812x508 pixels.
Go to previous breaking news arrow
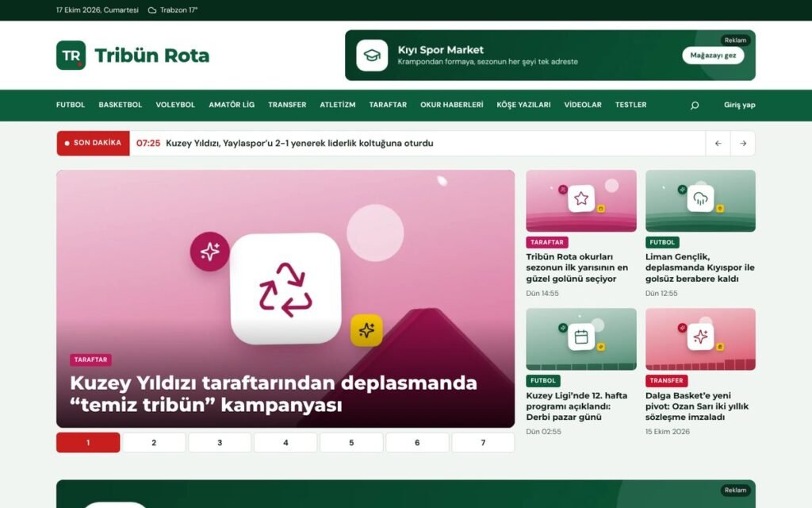coord(718,144)
